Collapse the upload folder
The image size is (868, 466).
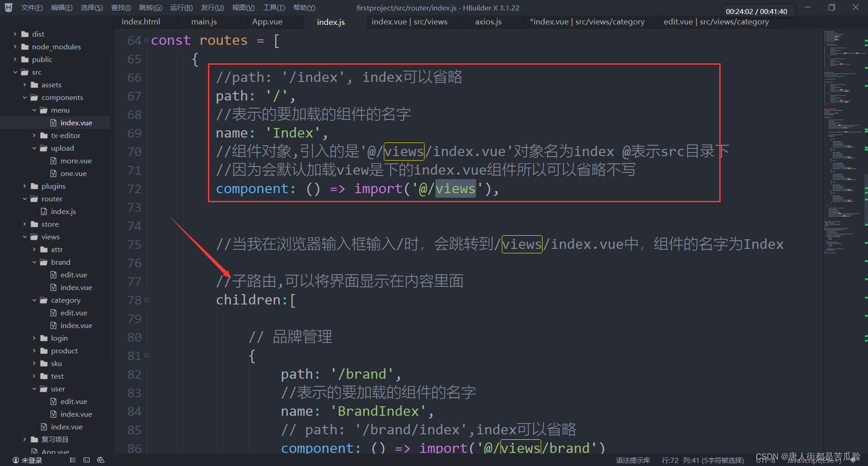click(x=34, y=148)
